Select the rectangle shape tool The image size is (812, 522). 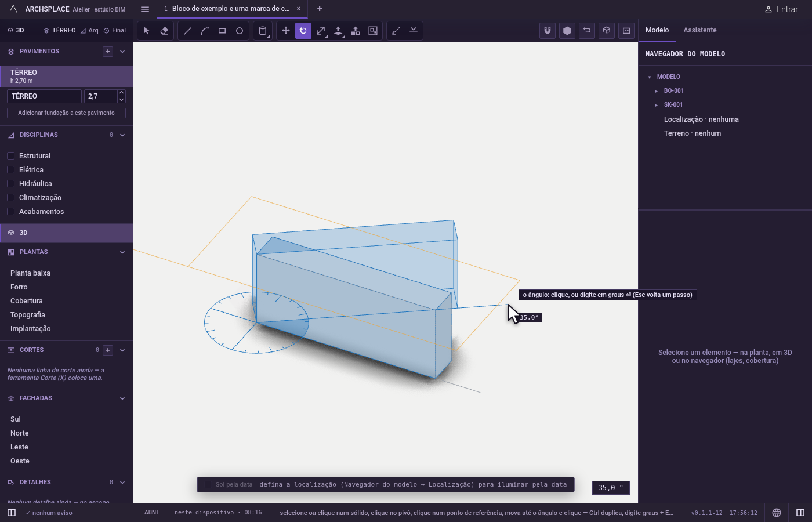coord(222,31)
